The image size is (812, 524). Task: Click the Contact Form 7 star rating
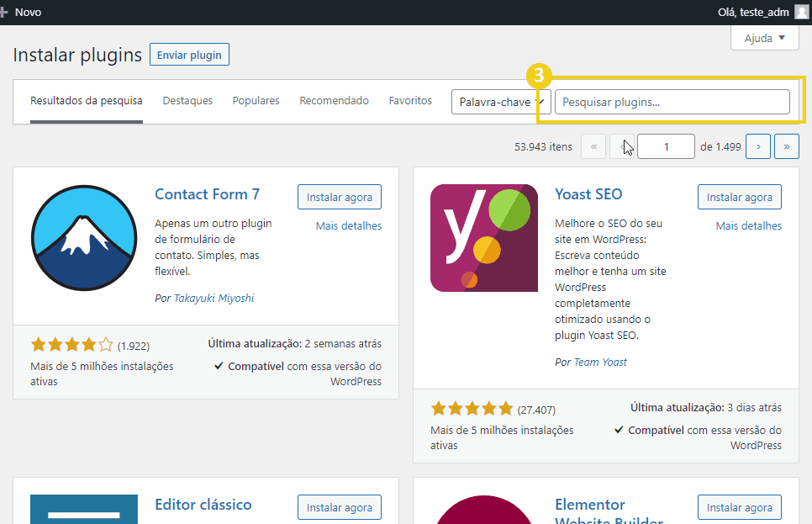coord(71,344)
